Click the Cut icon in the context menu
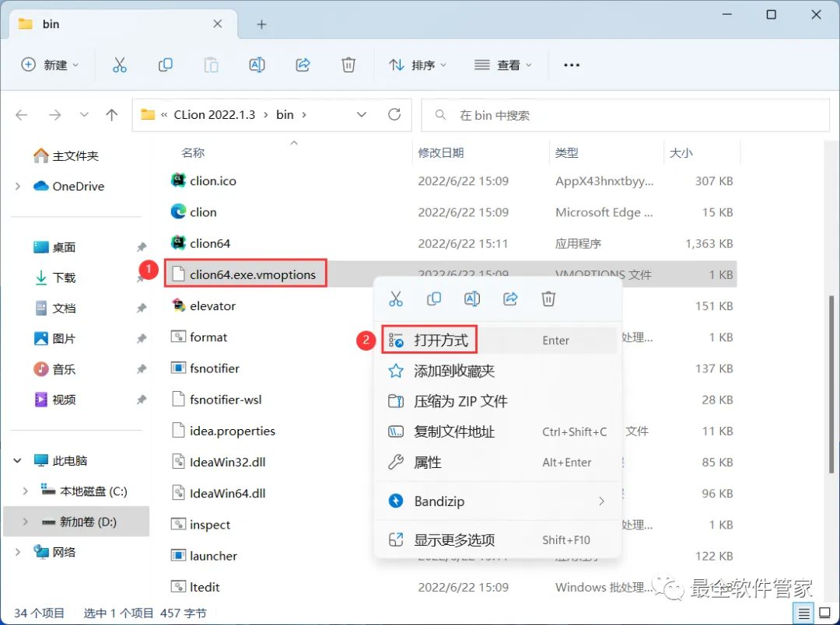The height and width of the screenshot is (625, 840). point(396,299)
